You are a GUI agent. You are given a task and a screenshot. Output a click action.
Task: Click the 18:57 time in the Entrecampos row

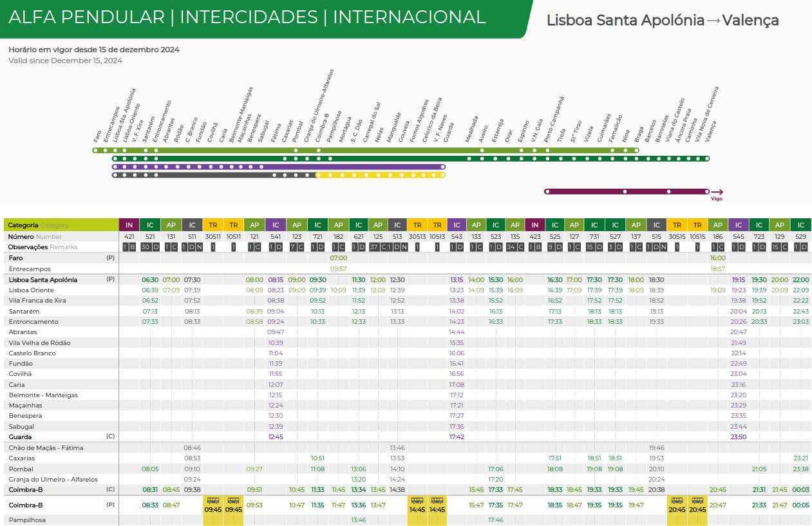718,268
